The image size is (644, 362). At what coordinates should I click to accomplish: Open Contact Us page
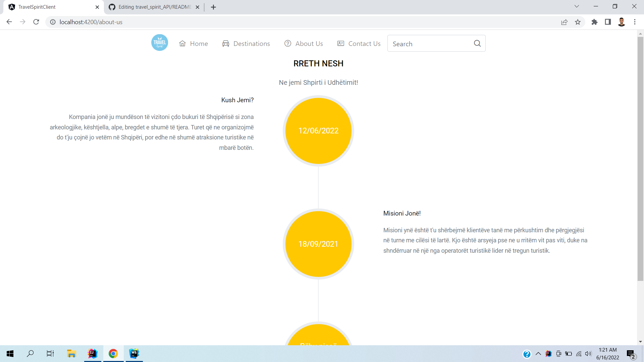pyautogui.click(x=359, y=44)
